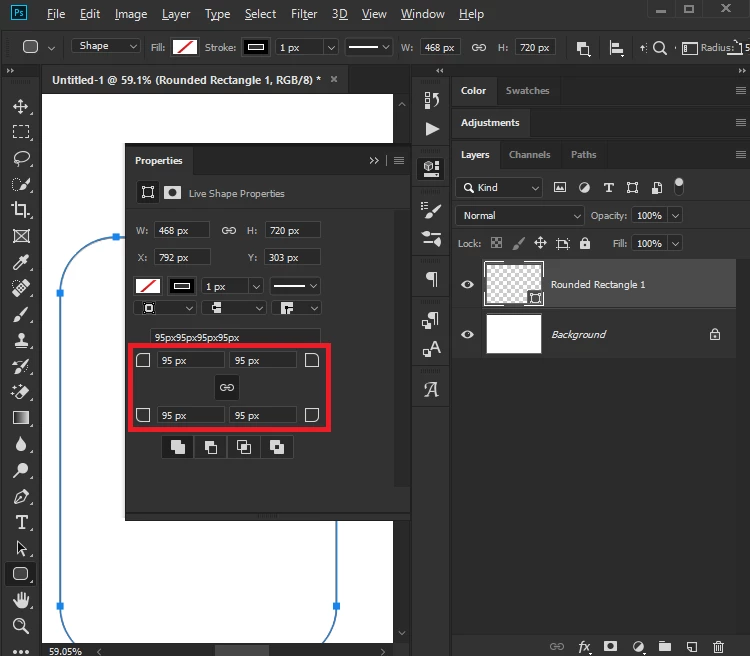
Task: Expand the layer Fill slider dropdown
Action: pyautogui.click(x=675, y=244)
